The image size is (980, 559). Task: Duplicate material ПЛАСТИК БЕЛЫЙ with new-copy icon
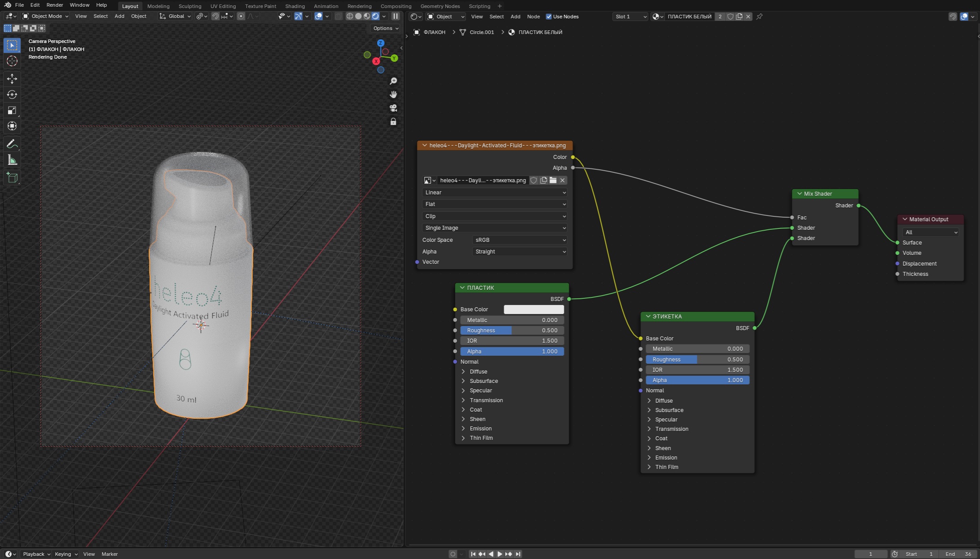pyautogui.click(x=739, y=17)
